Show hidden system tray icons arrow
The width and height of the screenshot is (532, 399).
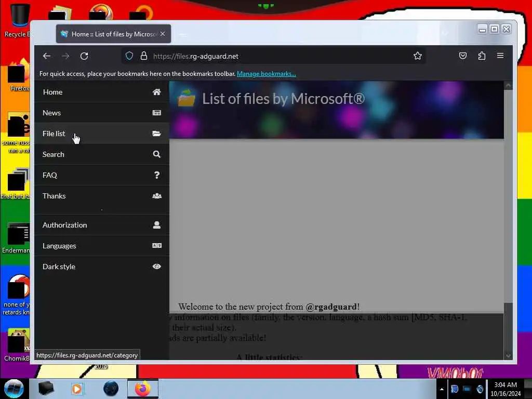[442, 389]
